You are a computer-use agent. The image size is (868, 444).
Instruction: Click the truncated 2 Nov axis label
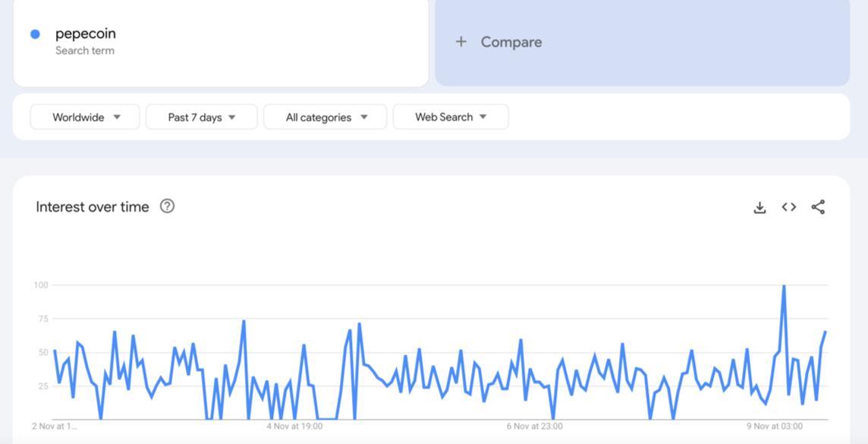click(54, 427)
